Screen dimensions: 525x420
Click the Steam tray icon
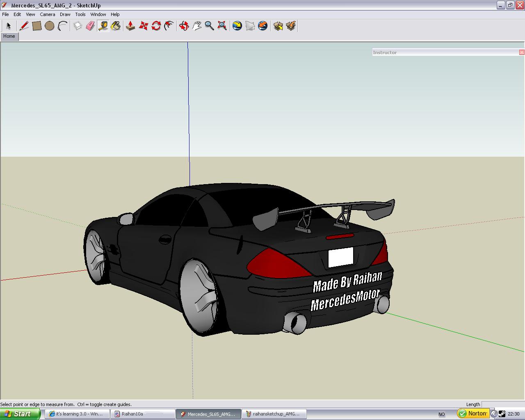pyautogui.click(x=502, y=414)
